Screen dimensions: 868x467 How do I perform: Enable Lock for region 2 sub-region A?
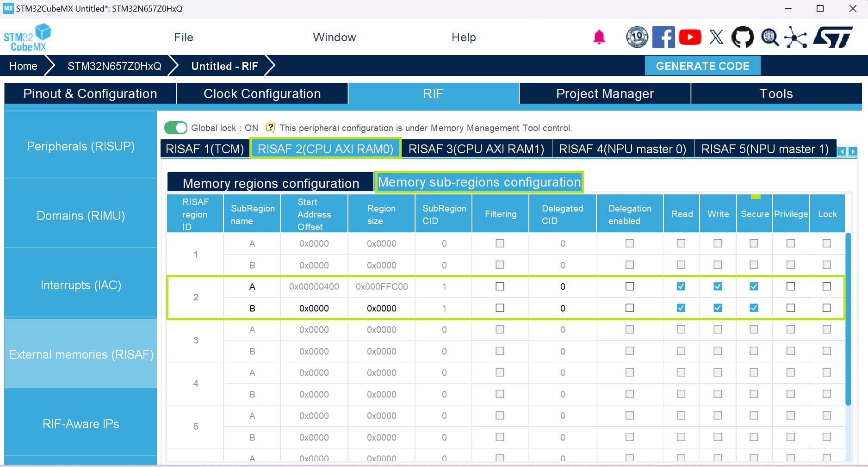point(827,286)
